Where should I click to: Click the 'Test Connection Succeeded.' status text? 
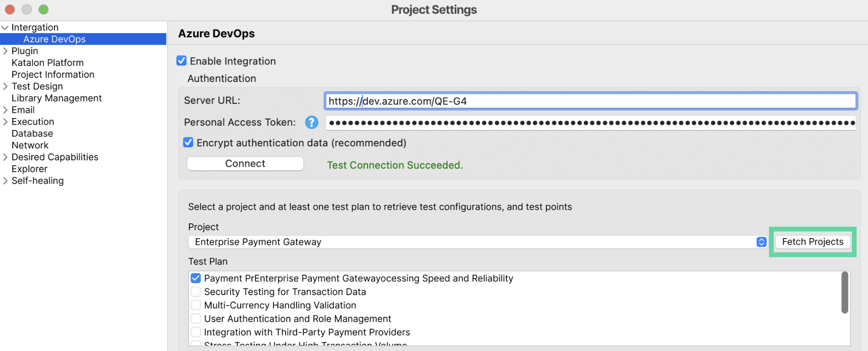click(395, 165)
